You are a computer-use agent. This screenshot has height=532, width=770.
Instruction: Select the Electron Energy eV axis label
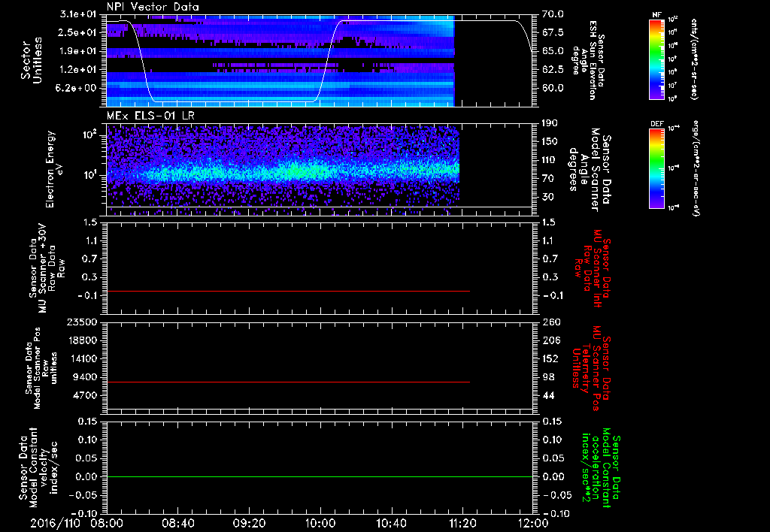click(x=54, y=169)
